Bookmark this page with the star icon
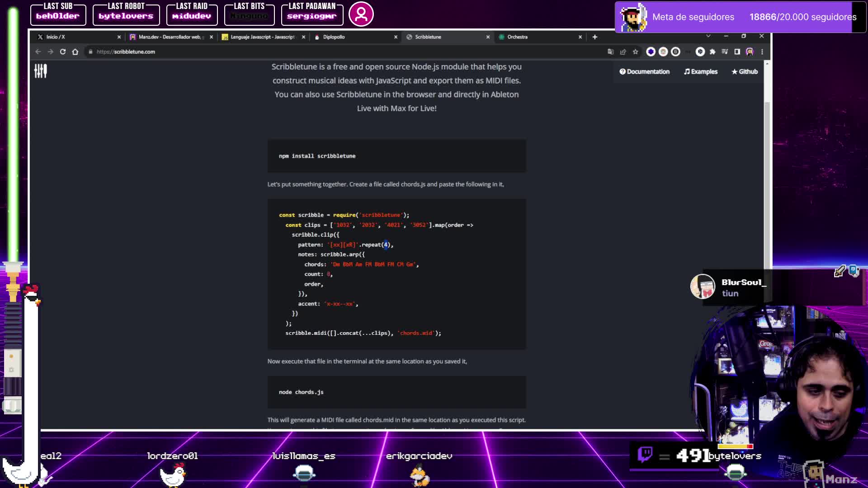868x488 pixels. tap(635, 52)
